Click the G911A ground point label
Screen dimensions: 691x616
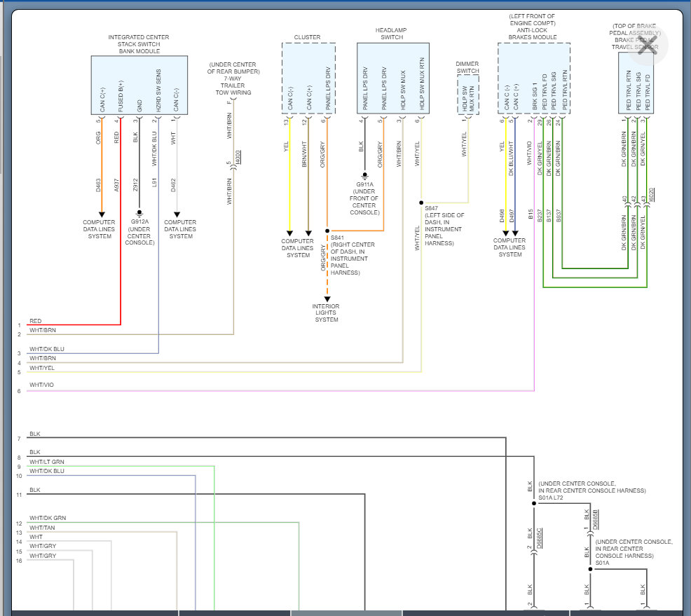tap(365, 184)
